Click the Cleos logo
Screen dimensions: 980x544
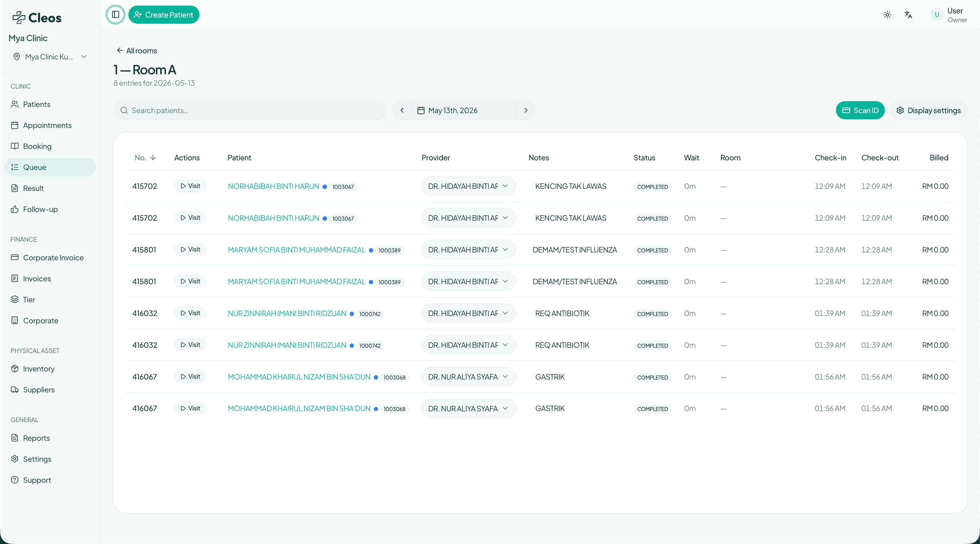37,17
